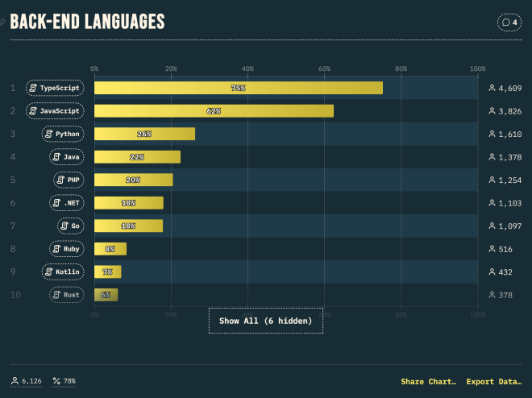
Task: Click the 432 respondent count for Kotlin
Action: point(501,272)
